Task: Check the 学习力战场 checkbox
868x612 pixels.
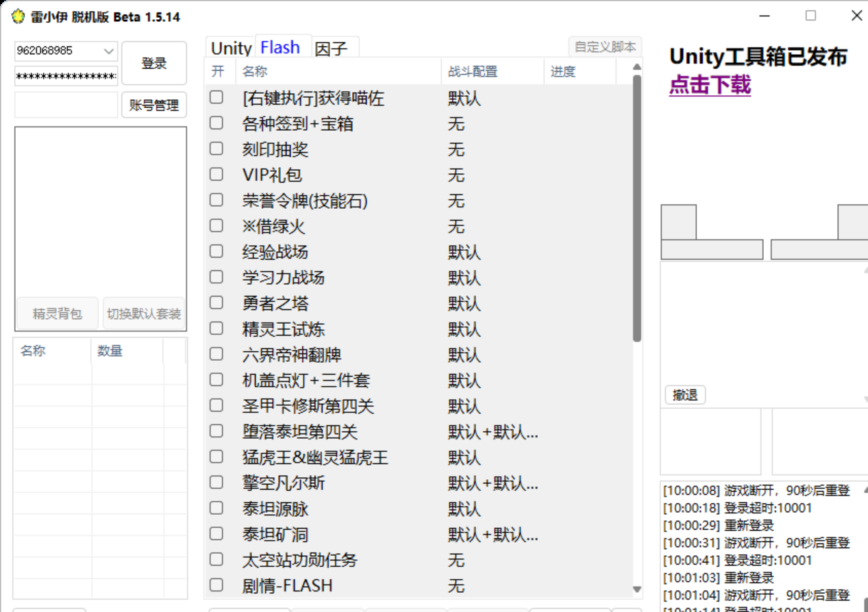Action: 216,277
